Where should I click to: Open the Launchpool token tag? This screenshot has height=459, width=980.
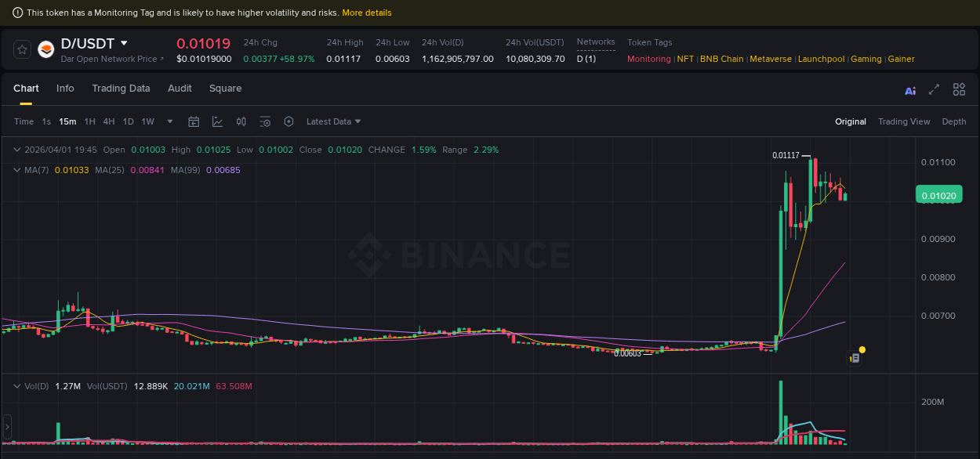pyautogui.click(x=822, y=59)
